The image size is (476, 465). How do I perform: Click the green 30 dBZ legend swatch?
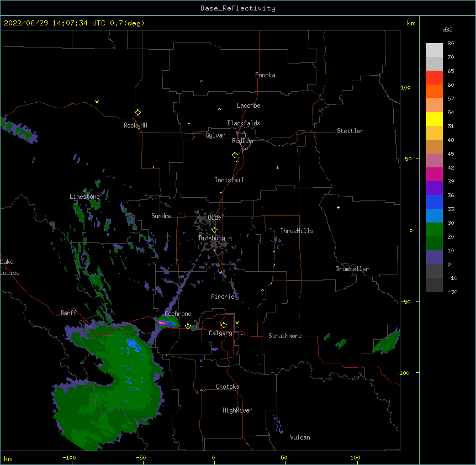(434, 230)
